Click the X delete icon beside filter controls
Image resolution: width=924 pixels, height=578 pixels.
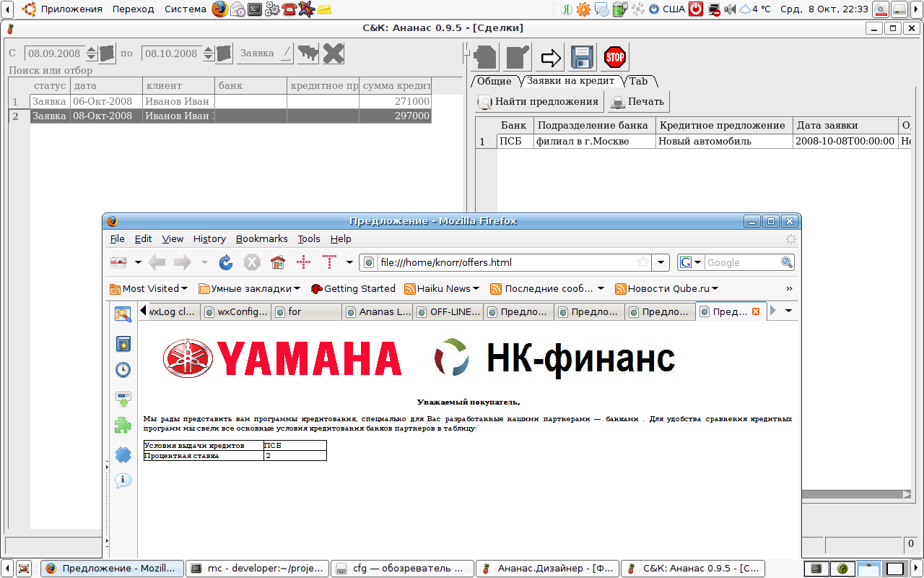[334, 53]
